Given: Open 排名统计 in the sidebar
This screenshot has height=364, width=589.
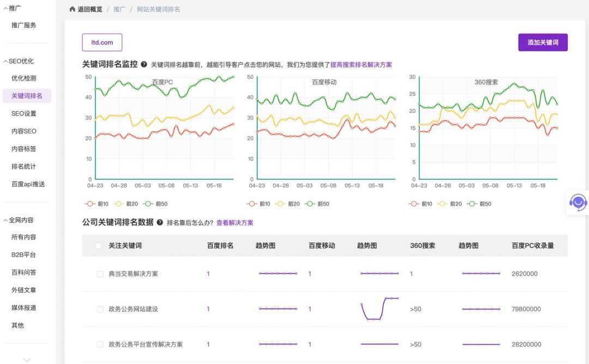Looking at the screenshot, I should coord(23,166).
